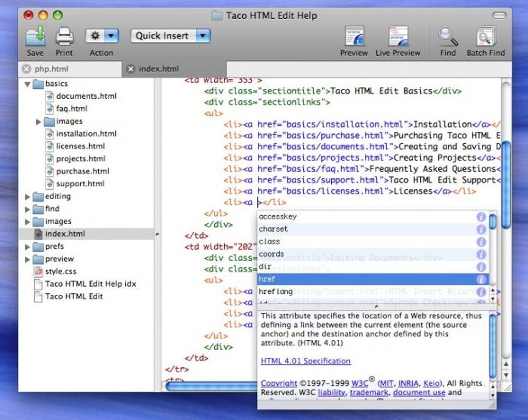This screenshot has height=420, width=528.
Task: Click the Print icon
Action: click(x=64, y=37)
